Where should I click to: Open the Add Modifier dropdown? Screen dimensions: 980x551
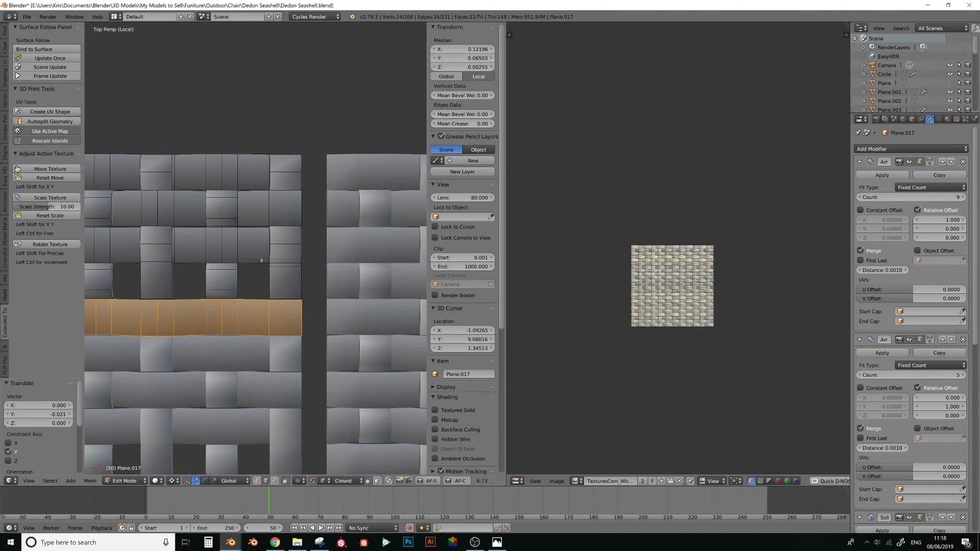(911, 149)
